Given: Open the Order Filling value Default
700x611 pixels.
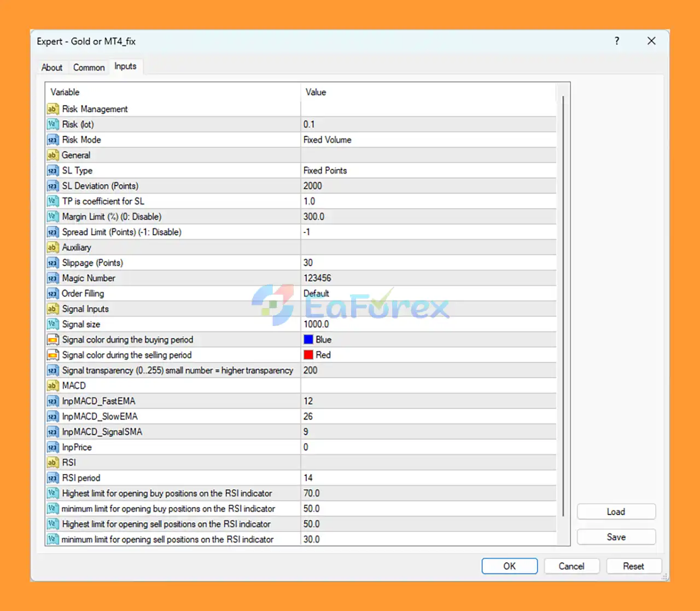Looking at the screenshot, I should tap(317, 294).
